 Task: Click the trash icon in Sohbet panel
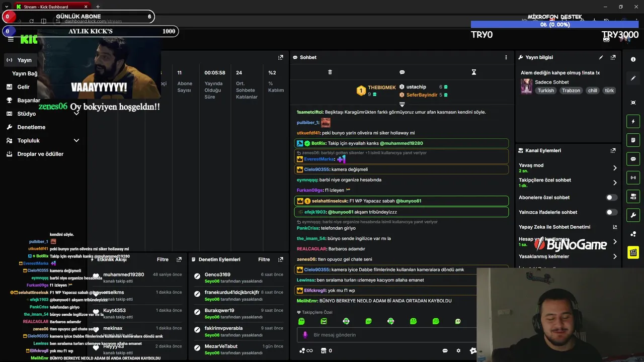(330, 72)
